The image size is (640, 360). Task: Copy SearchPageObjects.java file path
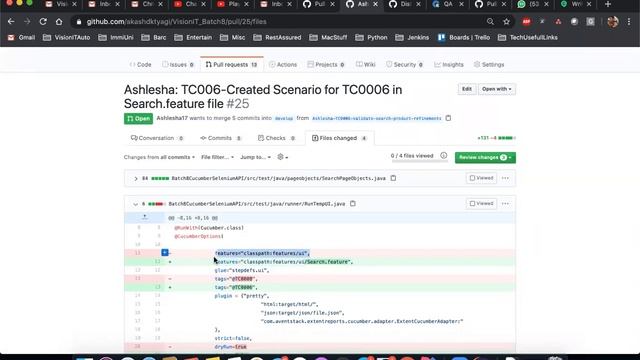(x=393, y=178)
